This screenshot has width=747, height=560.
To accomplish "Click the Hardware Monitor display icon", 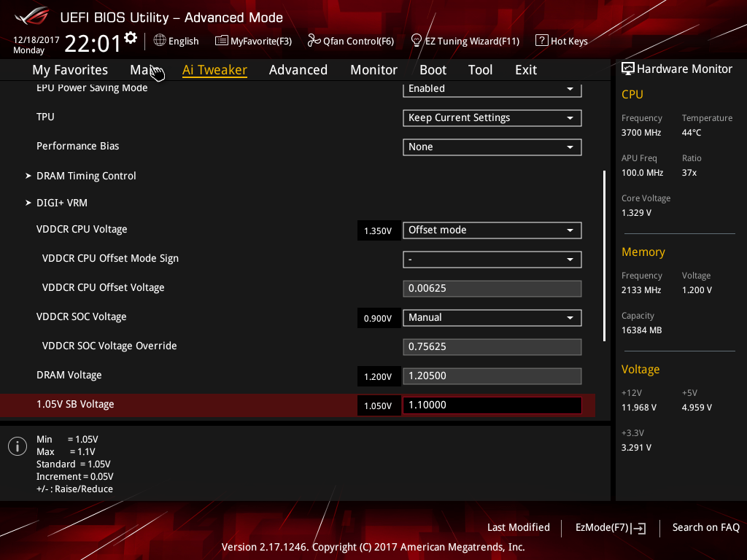I will pyautogui.click(x=628, y=69).
